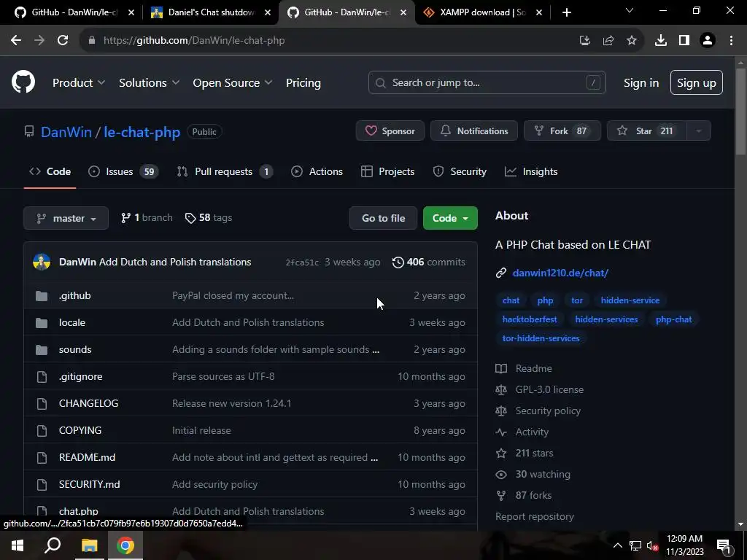Viewport: 747px width, 560px height.
Task: Click the Sign up button
Action: point(697,82)
